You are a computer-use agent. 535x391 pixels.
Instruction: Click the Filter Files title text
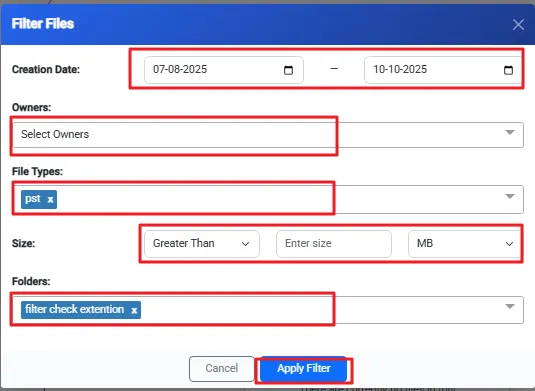pyautogui.click(x=43, y=24)
